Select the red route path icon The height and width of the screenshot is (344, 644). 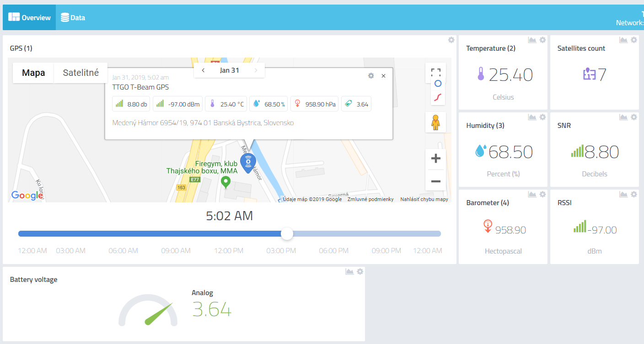tap(437, 97)
